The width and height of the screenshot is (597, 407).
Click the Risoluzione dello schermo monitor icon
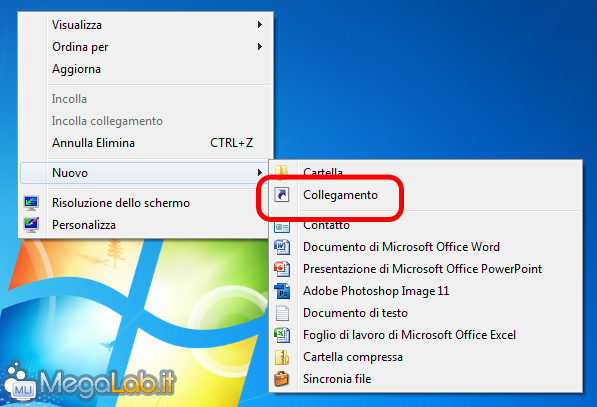pos(31,203)
